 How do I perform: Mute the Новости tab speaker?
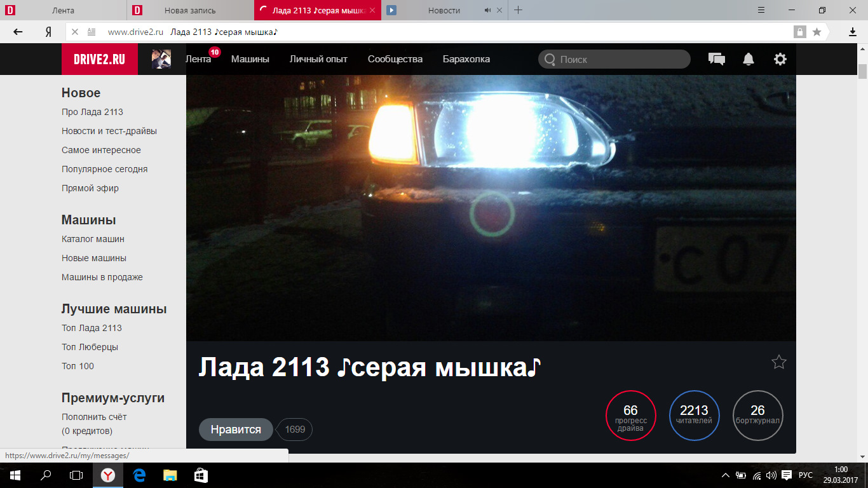point(487,10)
